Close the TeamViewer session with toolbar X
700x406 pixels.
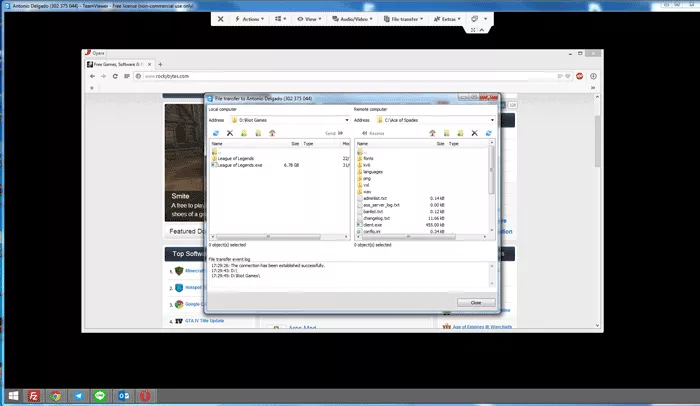[x=221, y=19]
